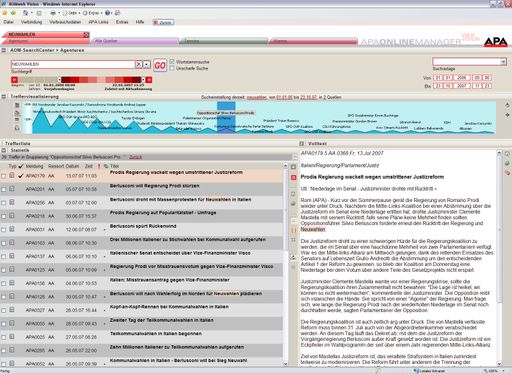Enable the Unscharfe Suche checkbox
The width and height of the screenshot is (512, 374).
(172, 68)
